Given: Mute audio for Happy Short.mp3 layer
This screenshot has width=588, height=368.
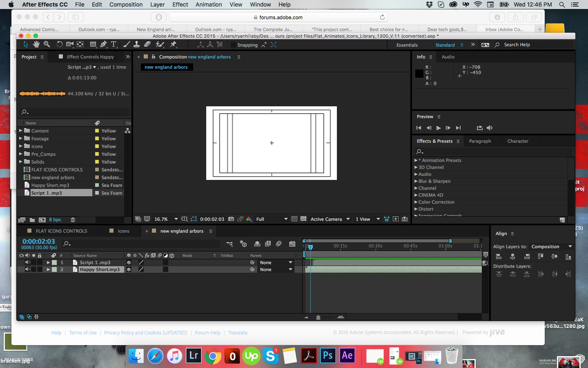Looking at the screenshot, I should pos(27,269).
